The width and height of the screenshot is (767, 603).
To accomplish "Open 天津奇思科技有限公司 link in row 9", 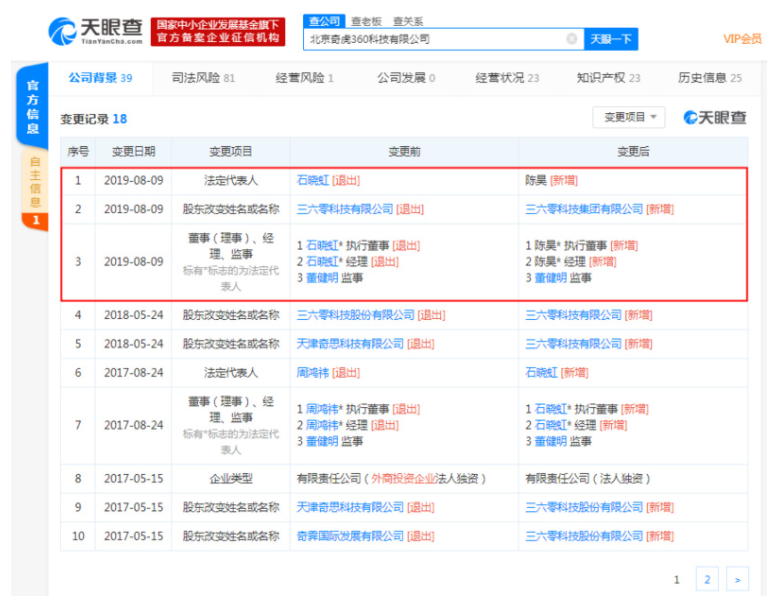I will coord(350,507).
